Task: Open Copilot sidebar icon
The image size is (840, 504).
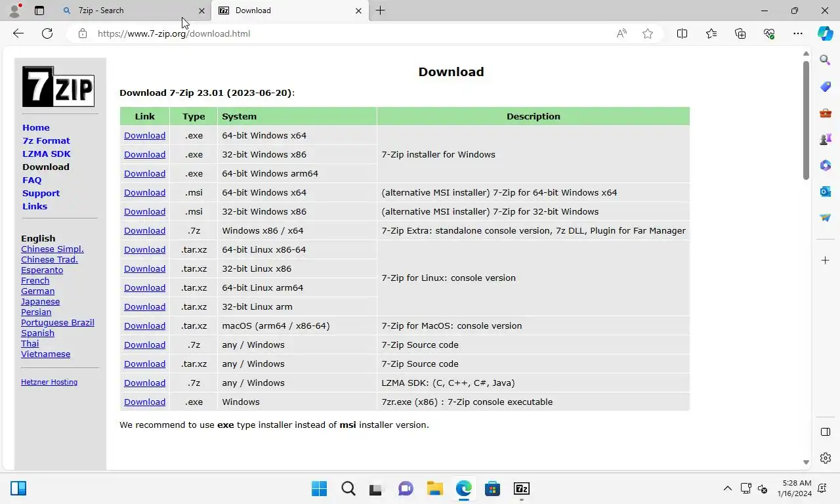Action: click(826, 33)
